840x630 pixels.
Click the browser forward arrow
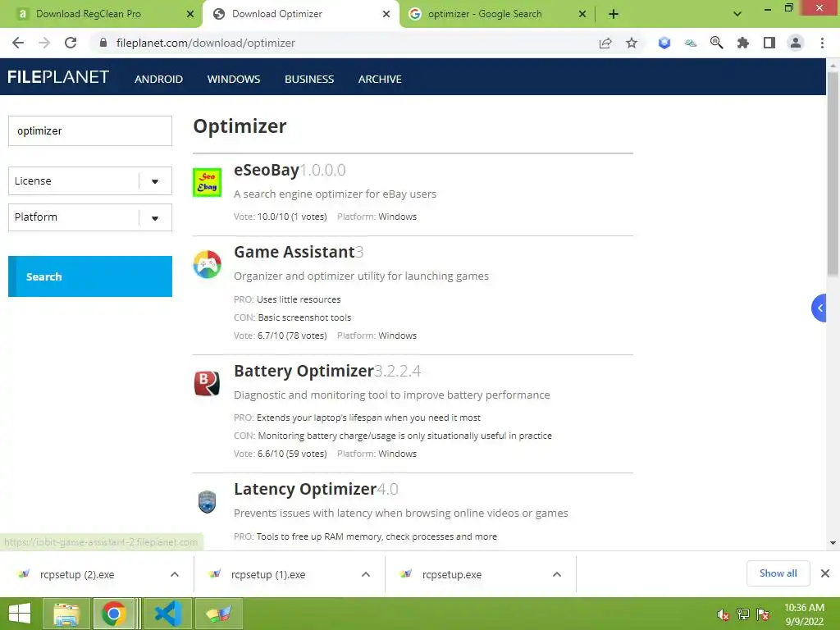pyautogui.click(x=44, y=43)
